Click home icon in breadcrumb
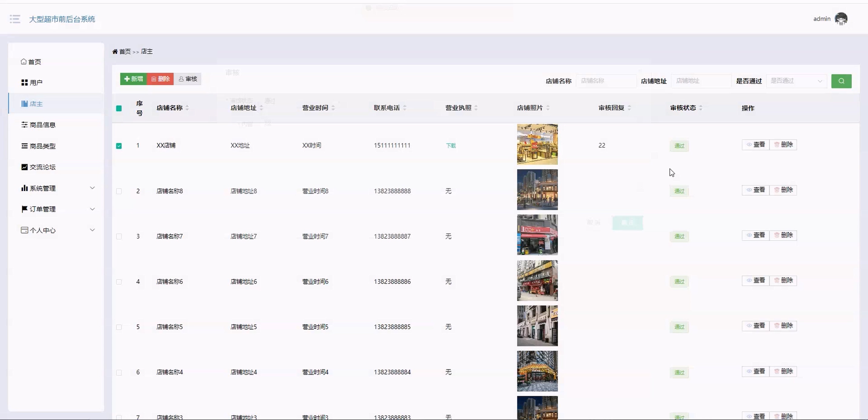Image resolution: width=868 pixels, height=420 pixels. (115, 52)
